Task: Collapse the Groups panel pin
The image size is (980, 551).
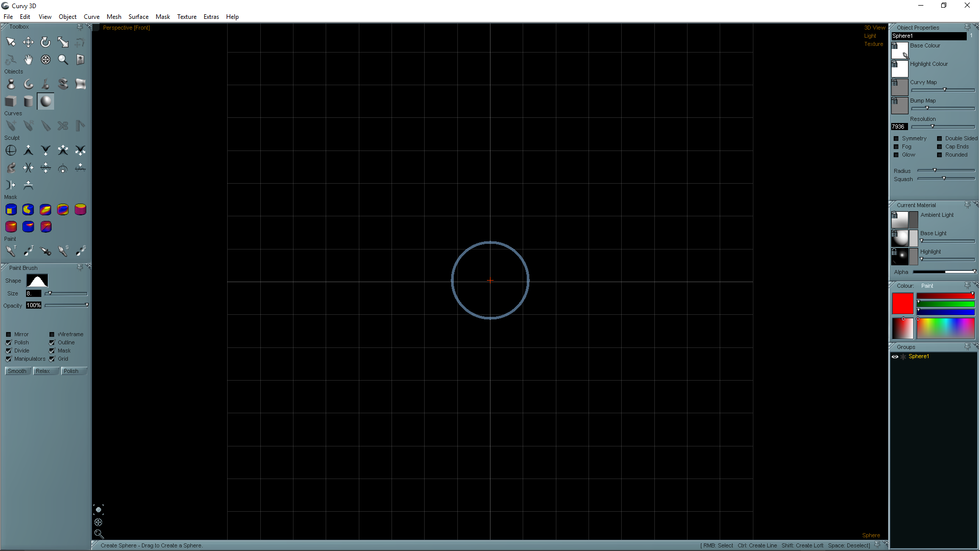Action: click(x=967, y=347)
